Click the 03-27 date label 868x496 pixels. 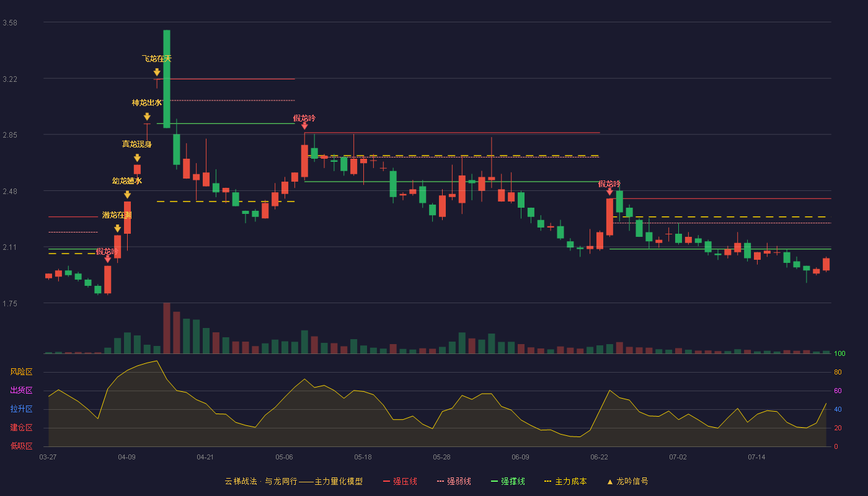(x=48, y=457)
